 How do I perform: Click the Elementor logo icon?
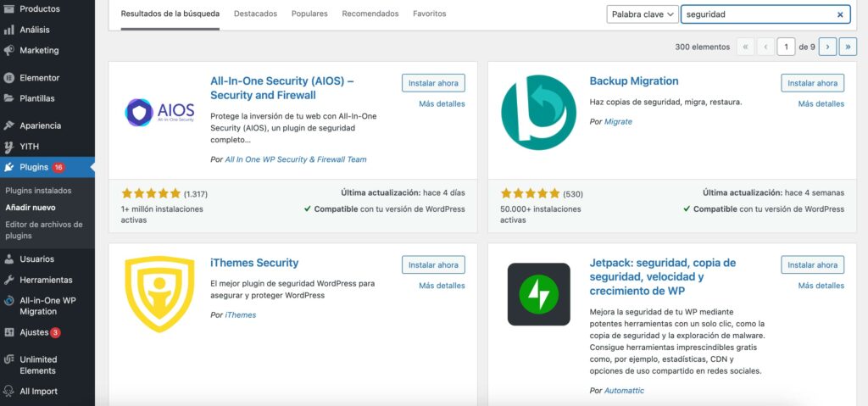[8, 78]
